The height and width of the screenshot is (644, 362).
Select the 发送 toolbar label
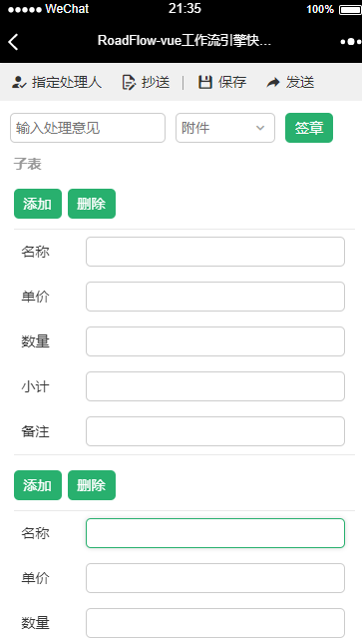(300, 82)
